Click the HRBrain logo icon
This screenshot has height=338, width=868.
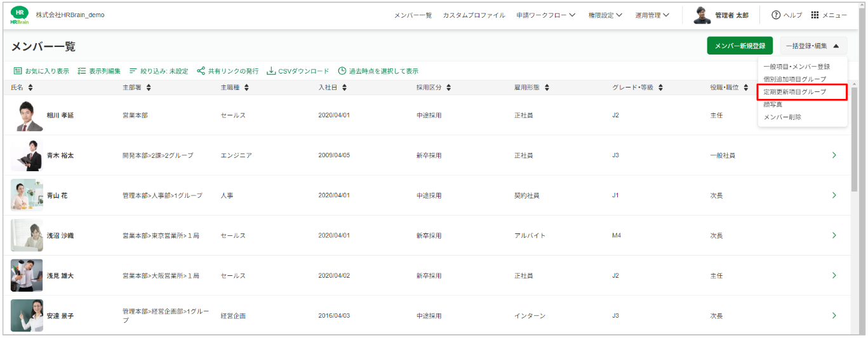(x=20, y=15)
